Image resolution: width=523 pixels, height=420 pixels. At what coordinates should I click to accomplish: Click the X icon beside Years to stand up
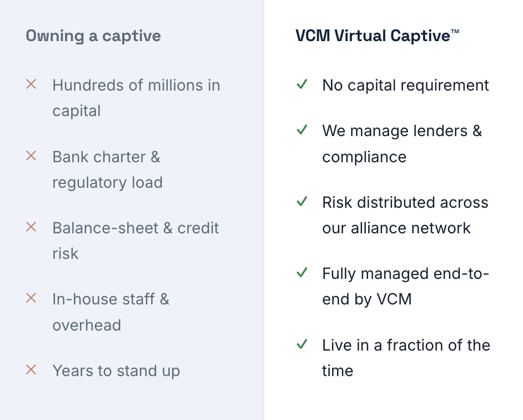pos(31,370)
